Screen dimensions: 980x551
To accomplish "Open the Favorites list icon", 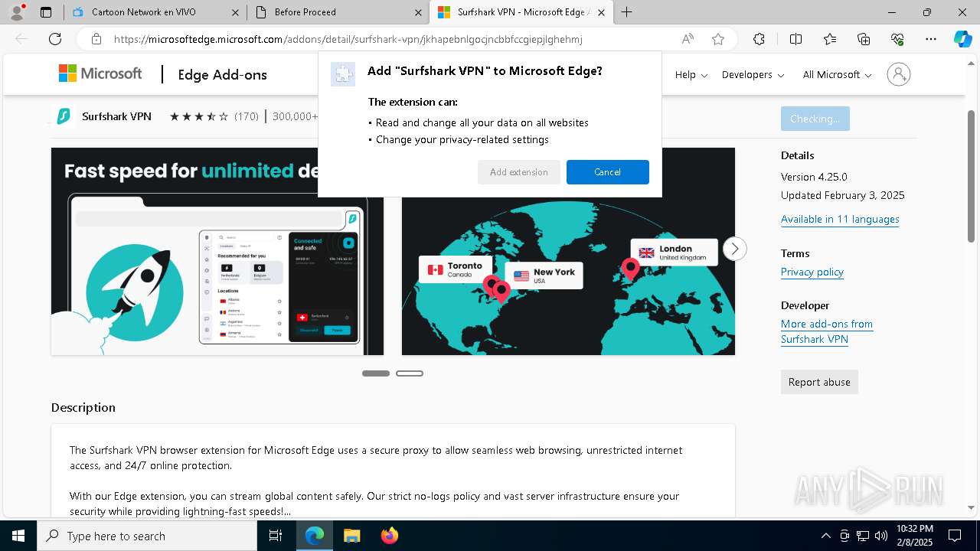I will click(830, 39).
